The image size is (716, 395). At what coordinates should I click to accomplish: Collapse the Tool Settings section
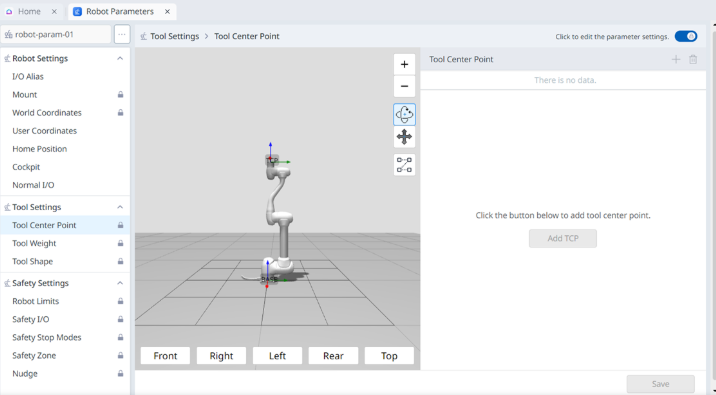tap(120, 207)
